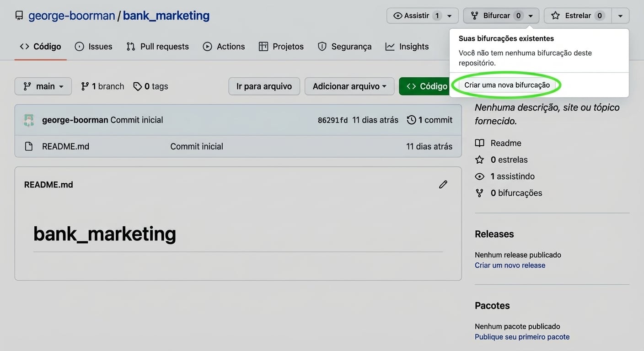
Task: Click the star icon beside 0 estrelas
Action: pos(479,160)
